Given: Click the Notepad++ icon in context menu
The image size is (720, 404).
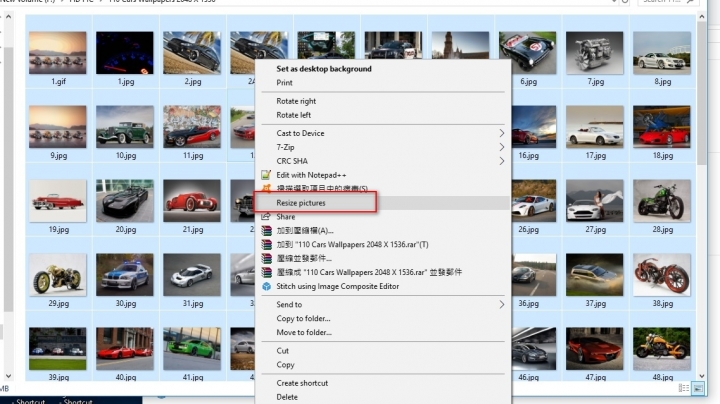Looking at the screenshot, I should tap(266, 175).
